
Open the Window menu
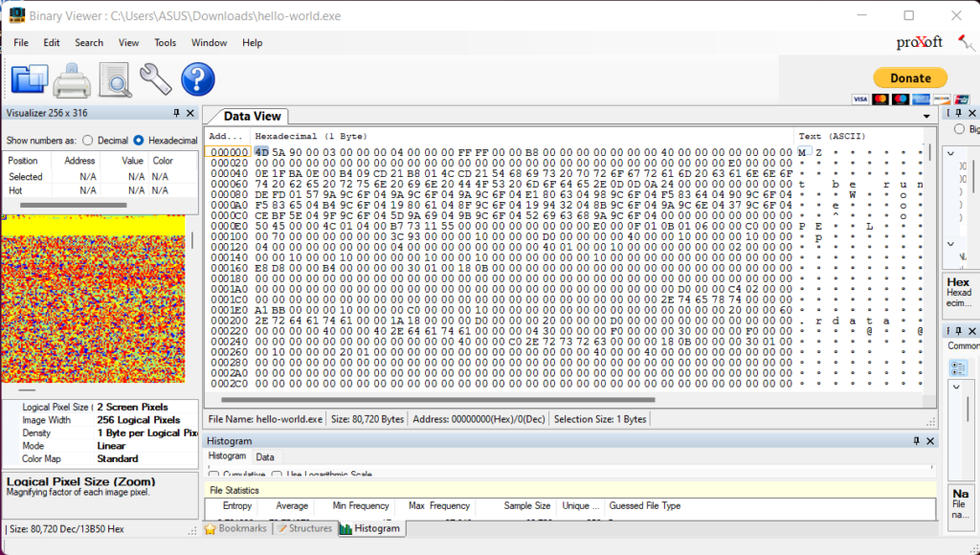(209, 42)
